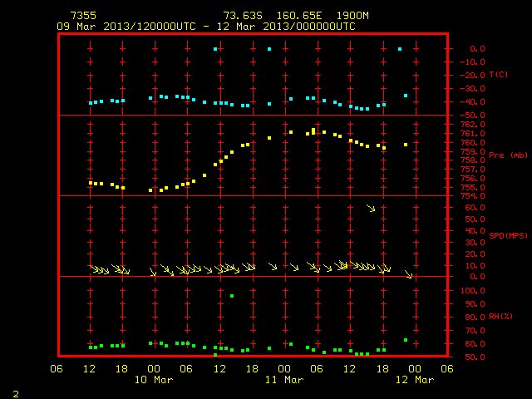Click the 10 Mar date label

pos(154,380)
